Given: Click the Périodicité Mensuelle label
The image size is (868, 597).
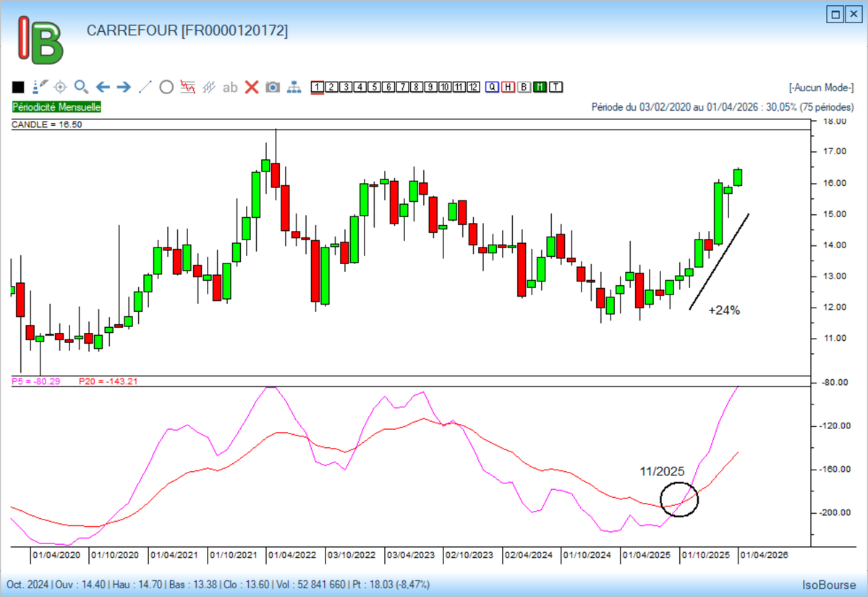Looking at the screenshot, I should coord(56,106).
